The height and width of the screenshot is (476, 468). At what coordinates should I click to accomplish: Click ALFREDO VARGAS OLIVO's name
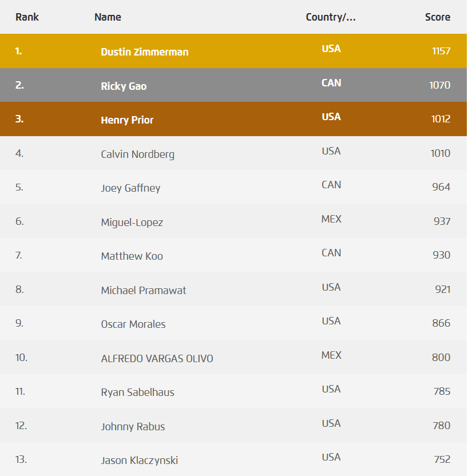(x=157, y=358)
